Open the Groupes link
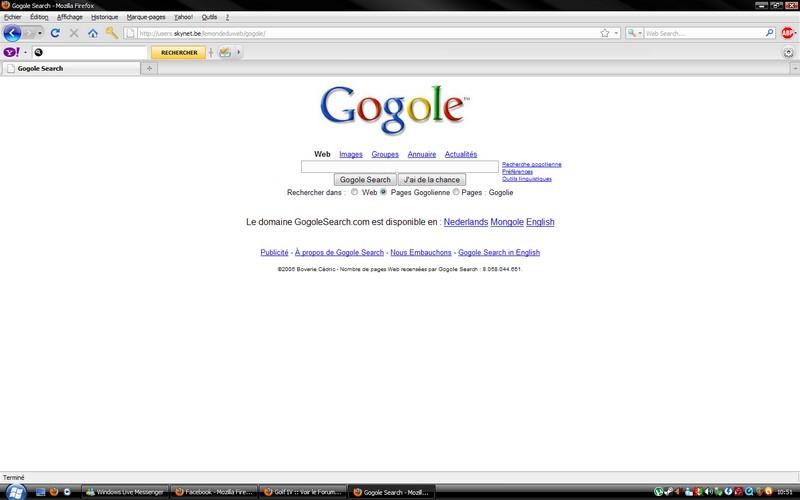Image resolution: width=800 pixels, height=500 pixels. (x=385, y=154)
